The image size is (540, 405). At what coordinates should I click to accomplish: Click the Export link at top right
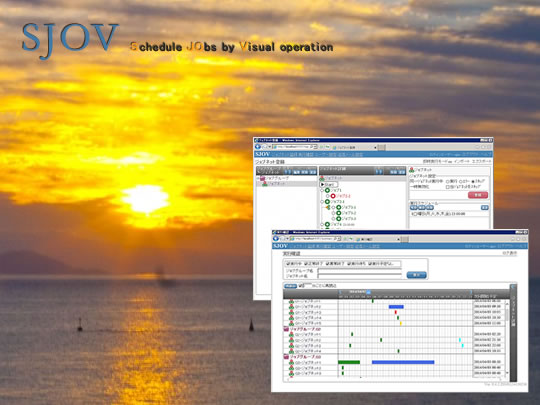tap(481, 162)
